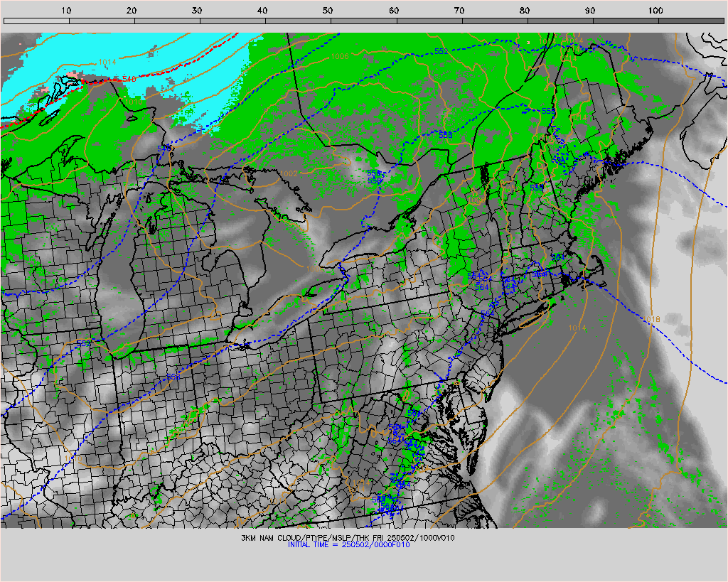This screenshot has height=582, width=728.
Task: Click the darkest scale segment after 100
Action: 691,21
